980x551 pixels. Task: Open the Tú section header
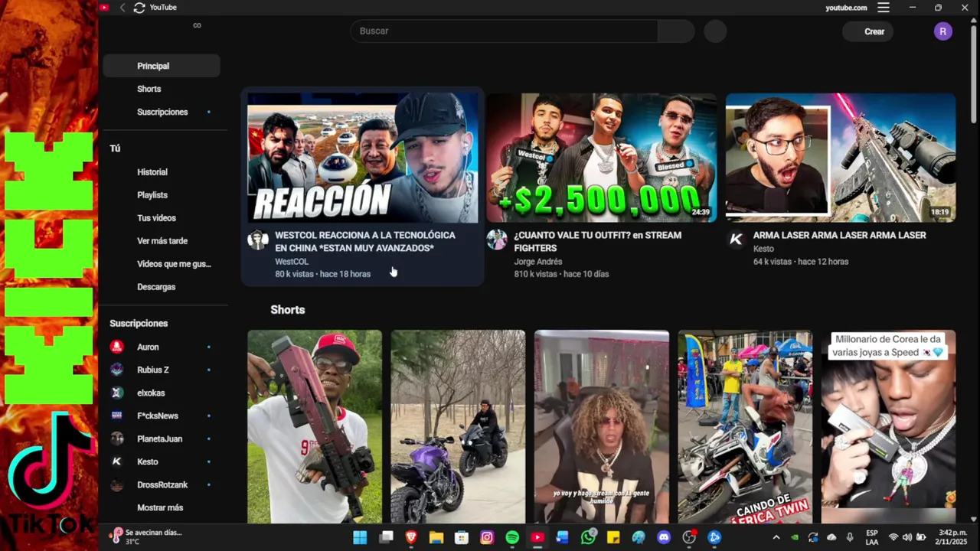[115, 148]
